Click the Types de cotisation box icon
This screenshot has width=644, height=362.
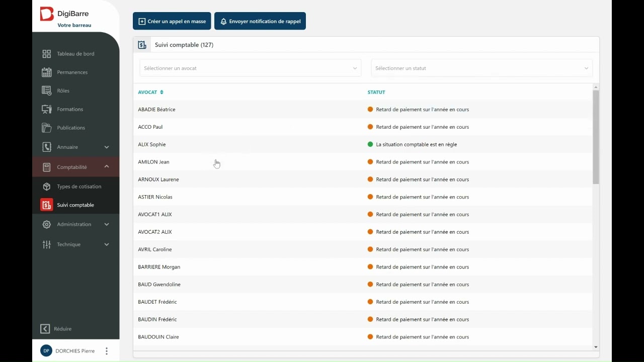click(47, 187)
